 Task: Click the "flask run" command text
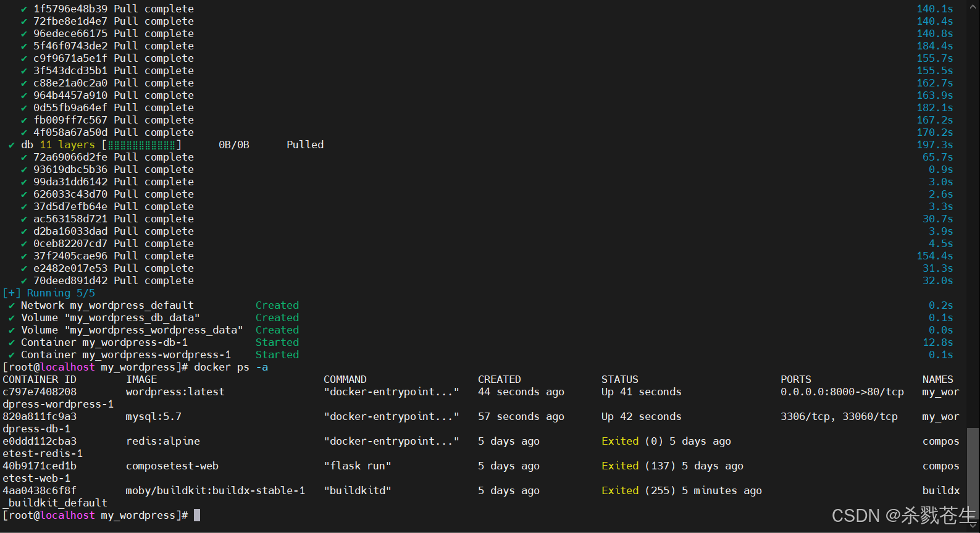click(x=358, y=466)
